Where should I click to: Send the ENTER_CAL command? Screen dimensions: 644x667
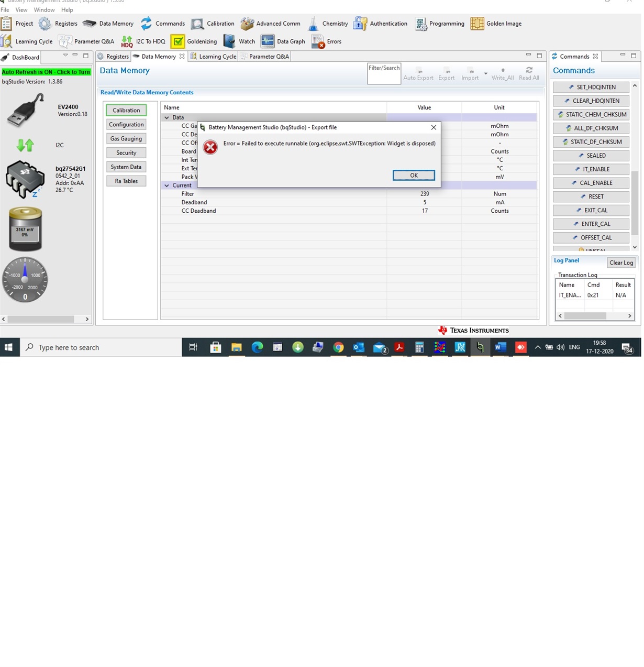click(x=591, y=224)
